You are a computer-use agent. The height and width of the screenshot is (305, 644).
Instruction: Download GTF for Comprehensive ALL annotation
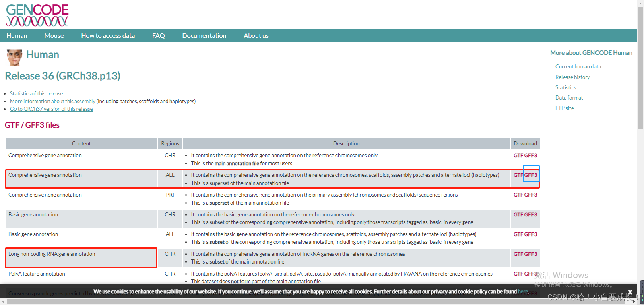click(518, 175)
